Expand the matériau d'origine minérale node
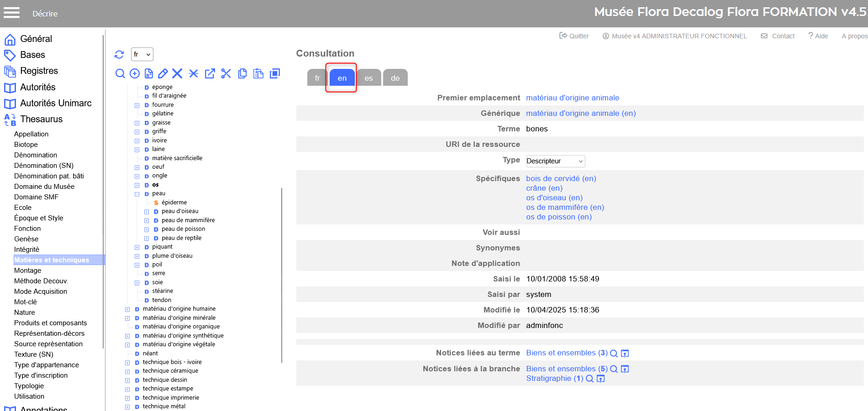The image size is (868, 411). click(127, 318)
